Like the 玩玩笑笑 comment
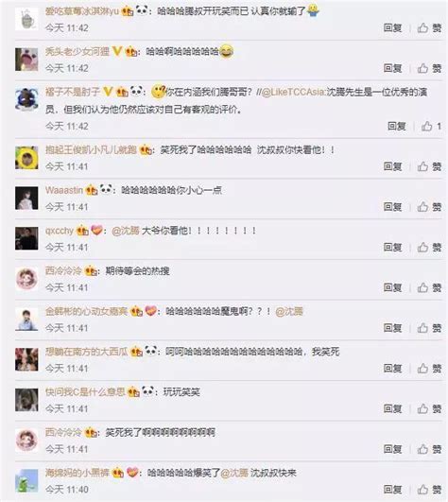The height and width of the screenshot is (502, 448). click(x=429, y=408)
